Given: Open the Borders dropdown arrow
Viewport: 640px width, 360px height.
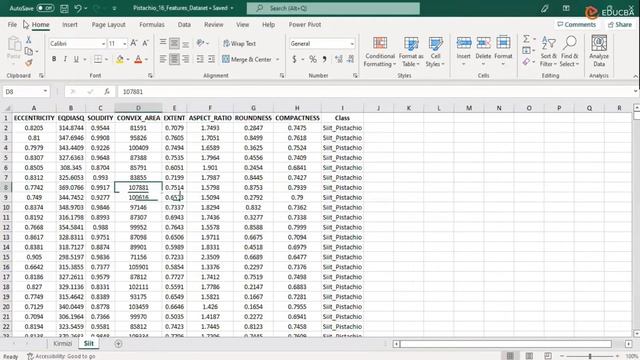Looking at the screenshot, I should (x=107, y=60).
